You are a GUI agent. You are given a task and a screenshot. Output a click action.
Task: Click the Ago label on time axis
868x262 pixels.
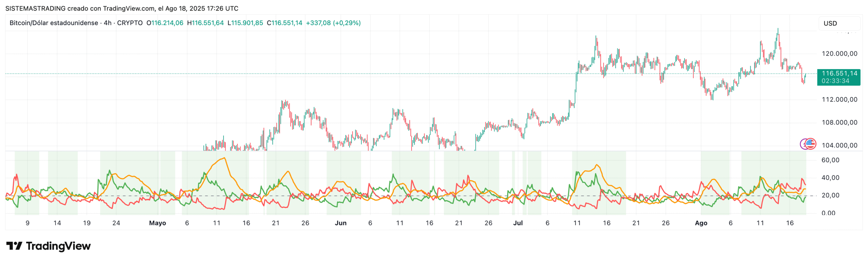701,223
